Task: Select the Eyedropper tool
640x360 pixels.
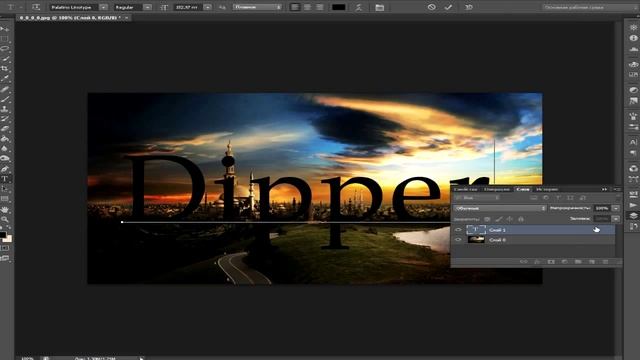Action: (x=5, y=78)
